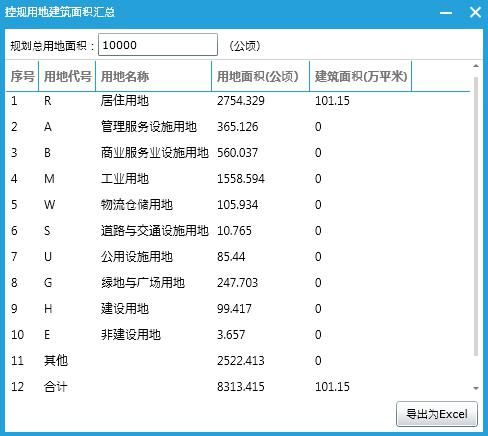
Task: Click area value 85.44
Action: [x=231, y=257]
